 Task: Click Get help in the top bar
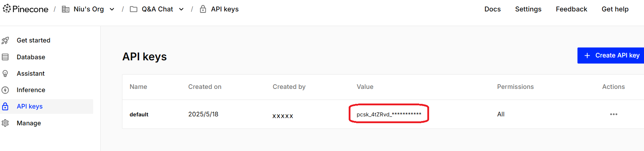coord(615,9)
